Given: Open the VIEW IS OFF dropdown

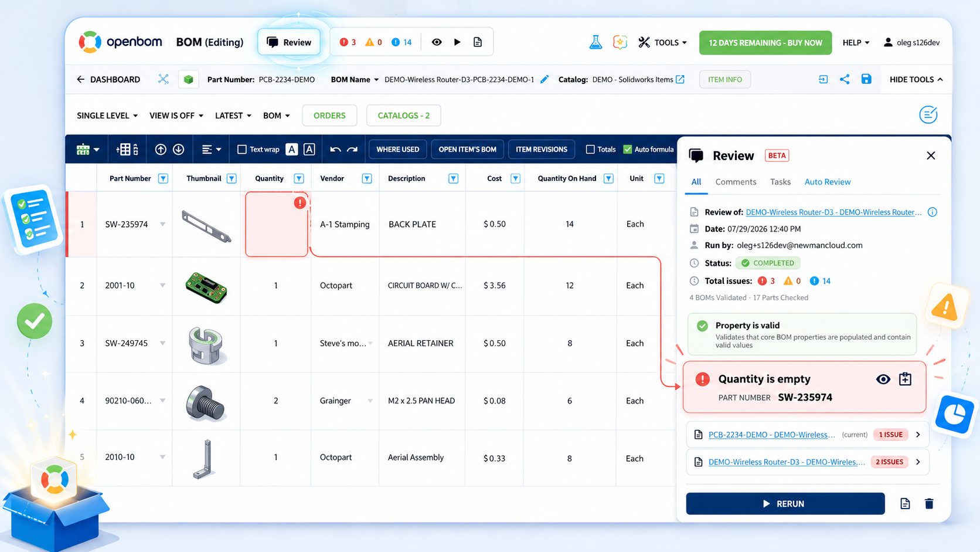Looking at the screenshot, I should (x=176, y=116).
